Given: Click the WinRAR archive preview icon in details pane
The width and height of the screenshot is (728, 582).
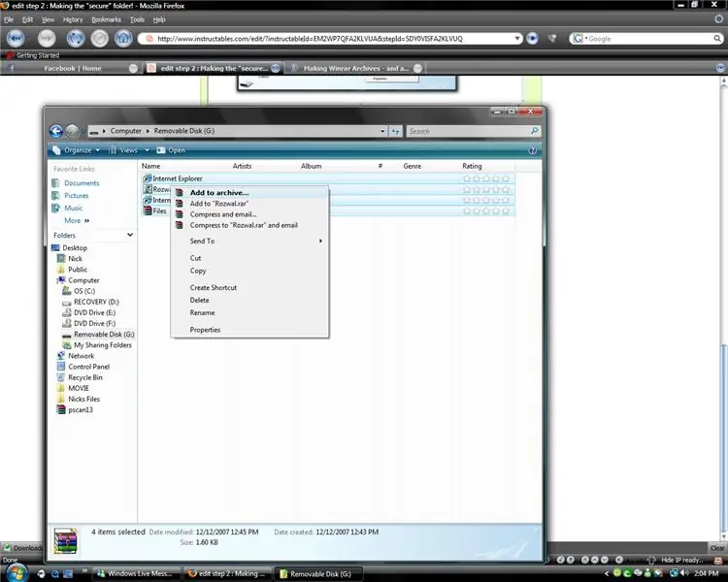Looking at the screenshot, I should 65,540.
